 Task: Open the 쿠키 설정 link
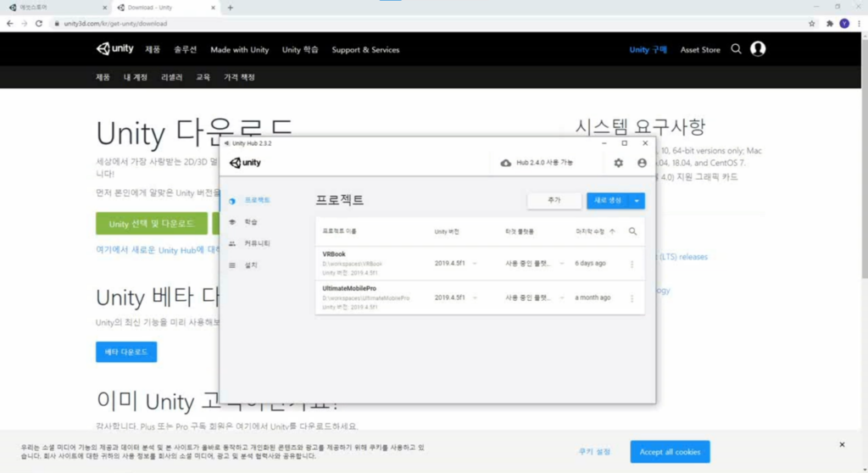(594, 452)
